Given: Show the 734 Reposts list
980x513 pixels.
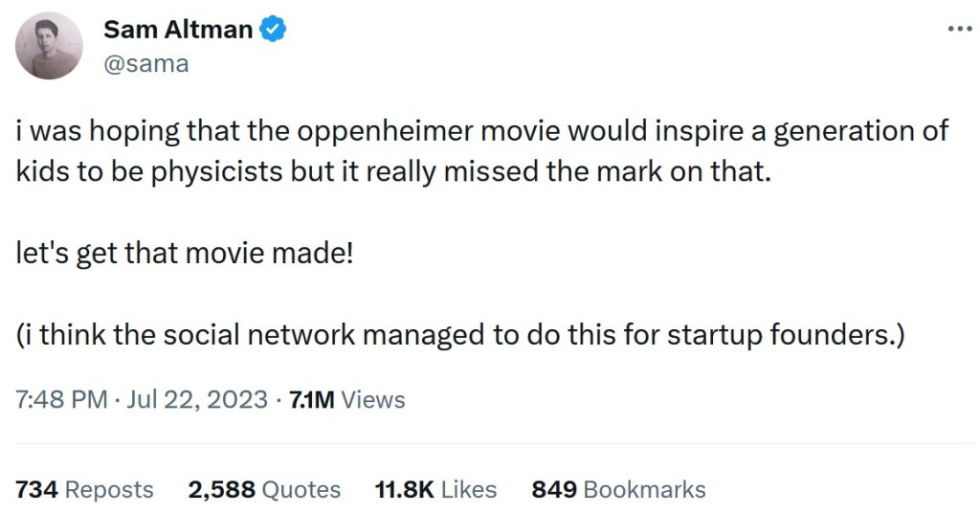Looking at the screenshot, I should point(84,489).
